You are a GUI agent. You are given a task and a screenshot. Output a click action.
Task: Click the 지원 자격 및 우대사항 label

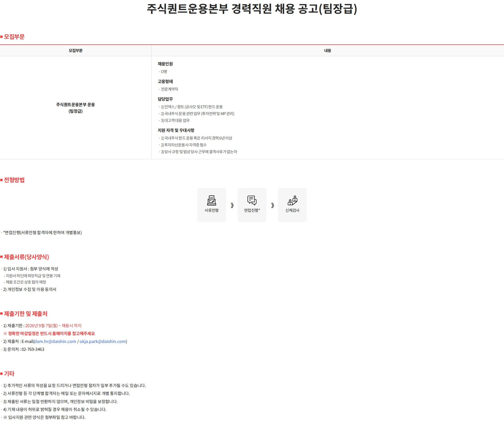pos(176,130)
